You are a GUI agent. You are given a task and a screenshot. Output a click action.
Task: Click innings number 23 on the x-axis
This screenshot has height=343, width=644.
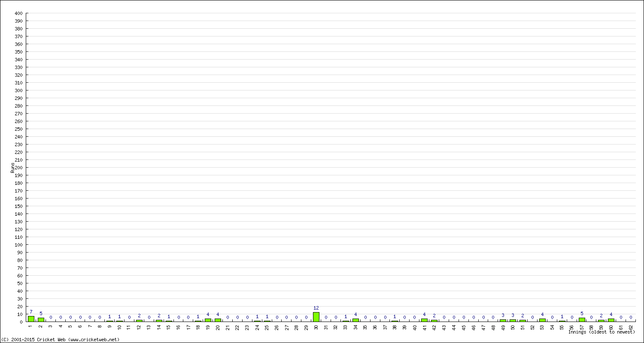point(247,327)
